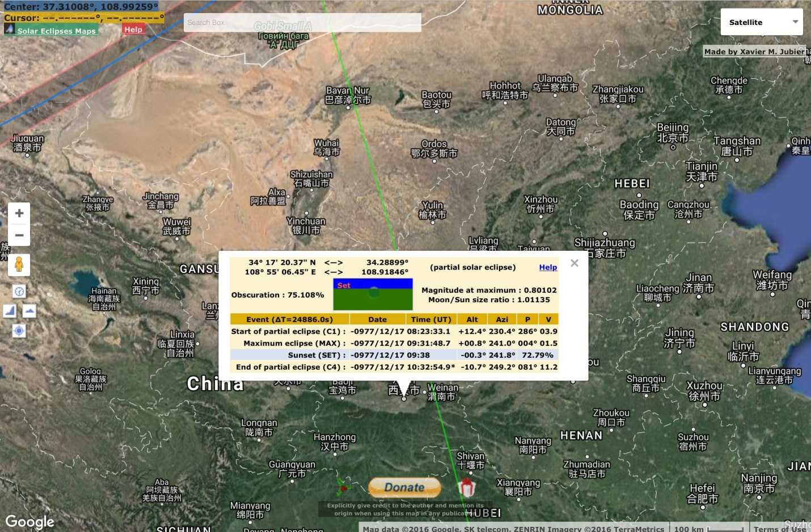This screenshot has height=532, width=811.
Task: Click the Obscuration : 75.108% text
Action: coord(277,295)
